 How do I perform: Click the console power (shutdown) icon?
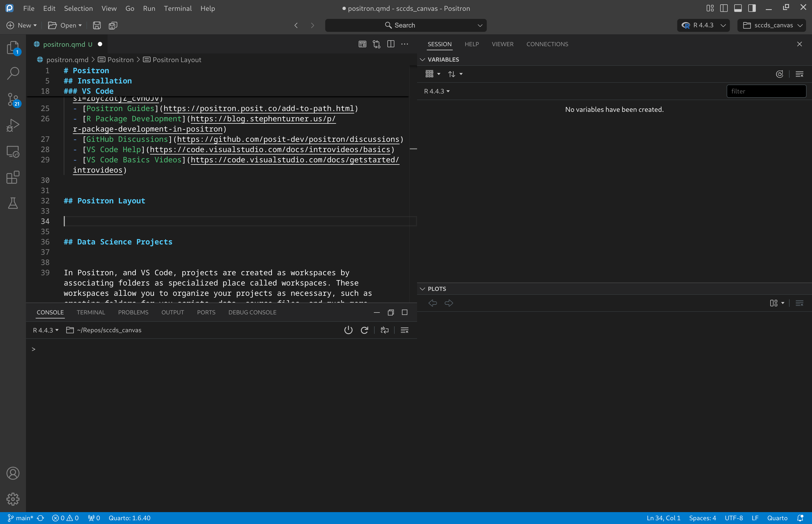coord(348,330)
